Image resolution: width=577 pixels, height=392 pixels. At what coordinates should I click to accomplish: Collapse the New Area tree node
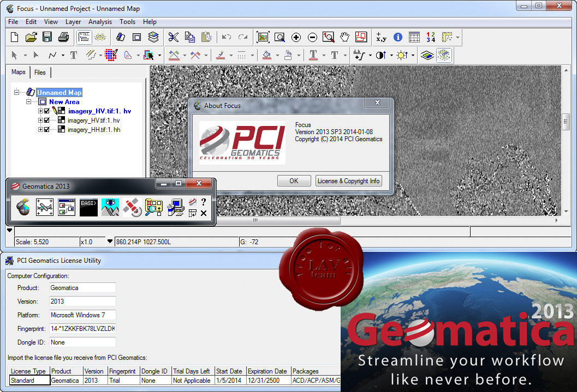(x=29, y=102)
